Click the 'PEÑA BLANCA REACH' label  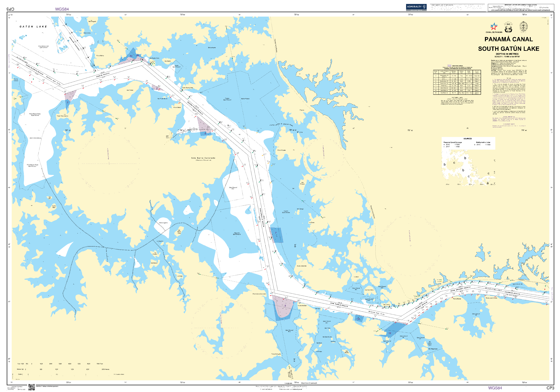point(35,70)
